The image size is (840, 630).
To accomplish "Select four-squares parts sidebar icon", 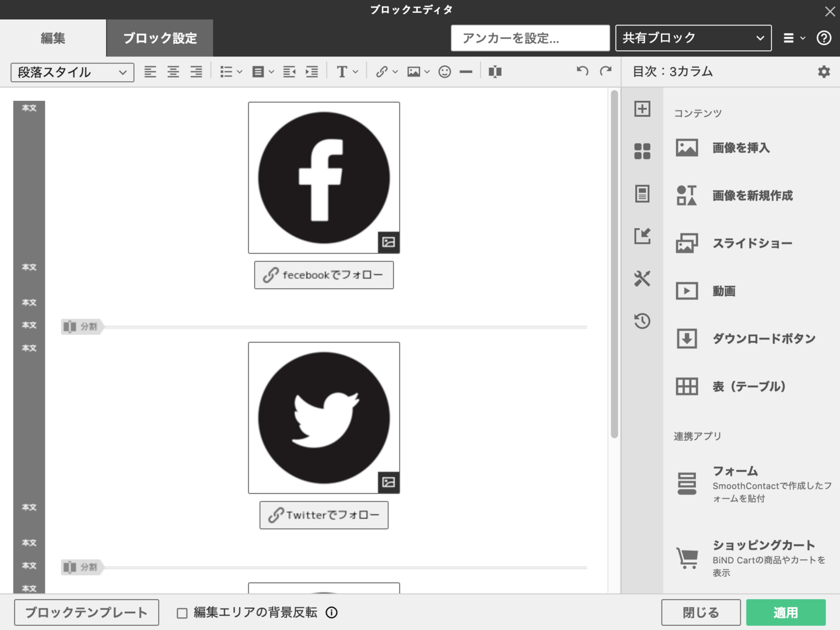I will [642, 151].
